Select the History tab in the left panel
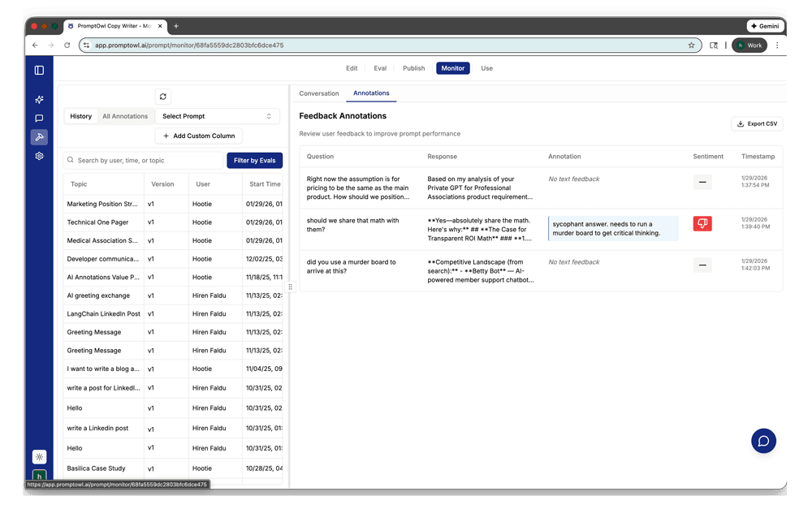812x522 pixels. click(80, 116)
